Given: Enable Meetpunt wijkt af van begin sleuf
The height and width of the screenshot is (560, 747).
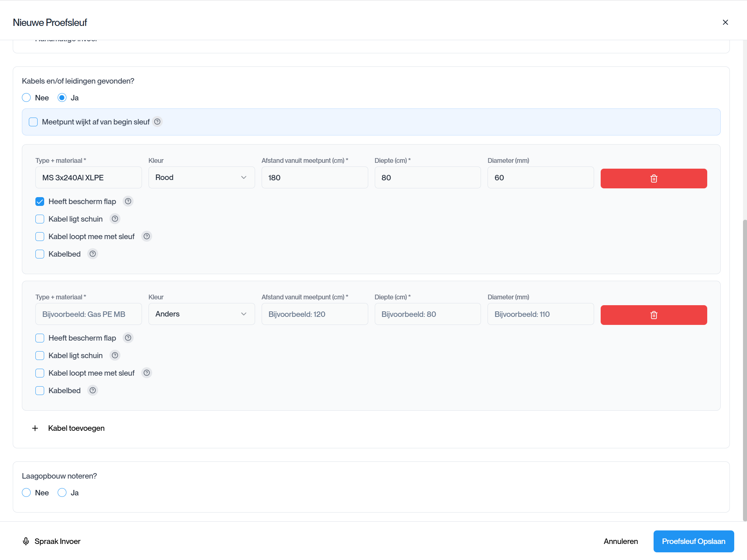Looking at the screenshot, I should (x=33, y=122).
